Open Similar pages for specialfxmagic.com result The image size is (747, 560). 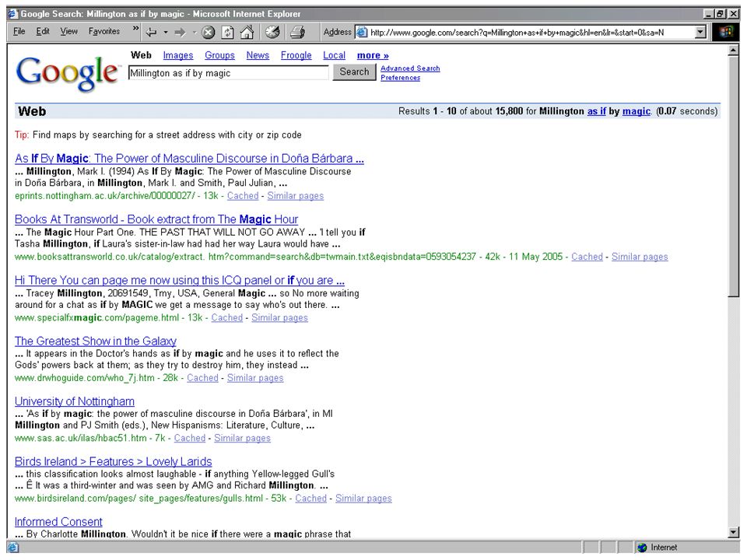(279, 317)
